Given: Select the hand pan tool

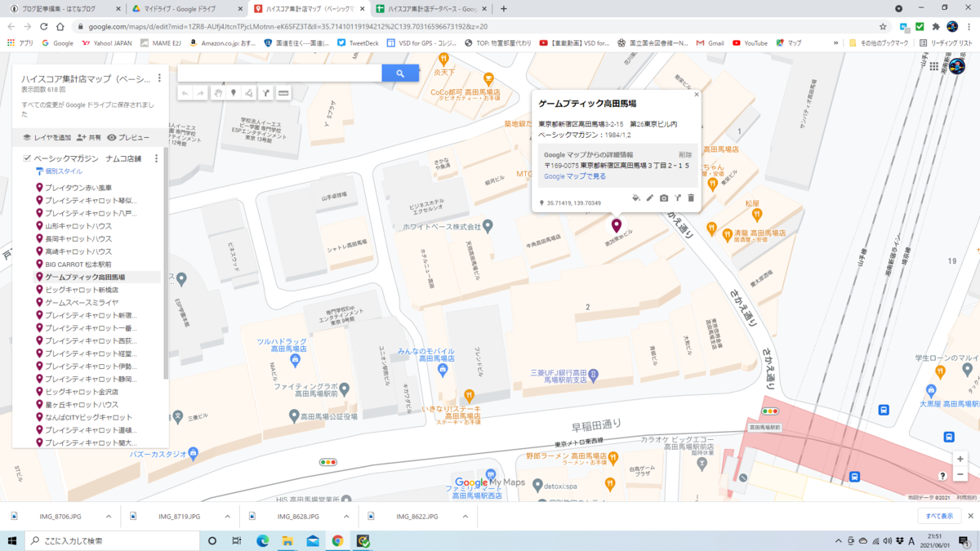Looking at the screenshot, I should click(218, 93).
